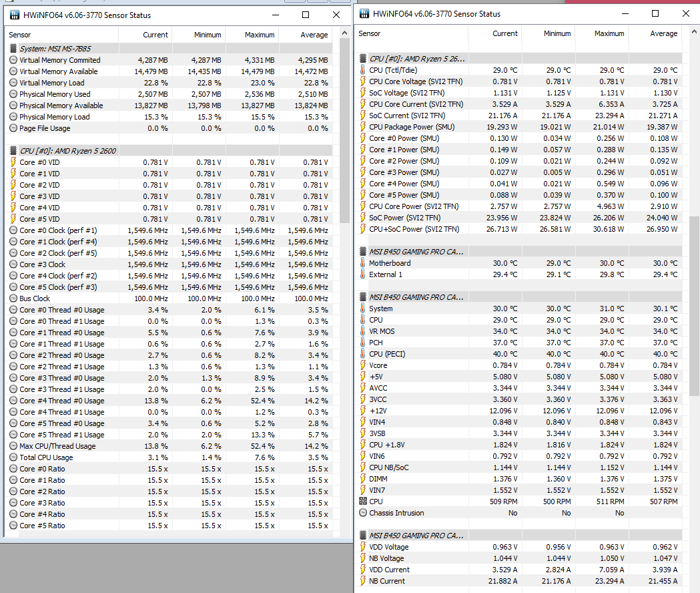Select the Core #2 Thread #1 Usage row
Viewport: 700px width, 593px height.
point(169,367)
